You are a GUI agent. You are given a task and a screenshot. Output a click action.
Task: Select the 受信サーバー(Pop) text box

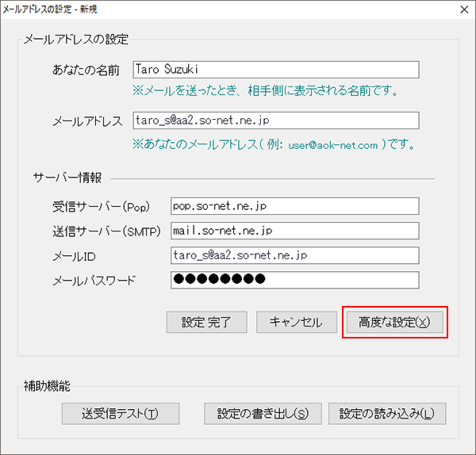[x=294, y=205]
